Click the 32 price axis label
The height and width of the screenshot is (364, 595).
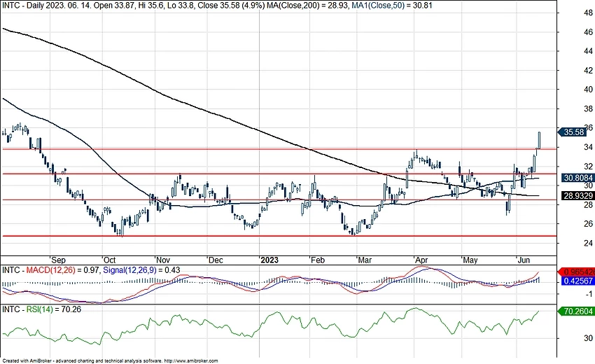[x=588, y=166]
